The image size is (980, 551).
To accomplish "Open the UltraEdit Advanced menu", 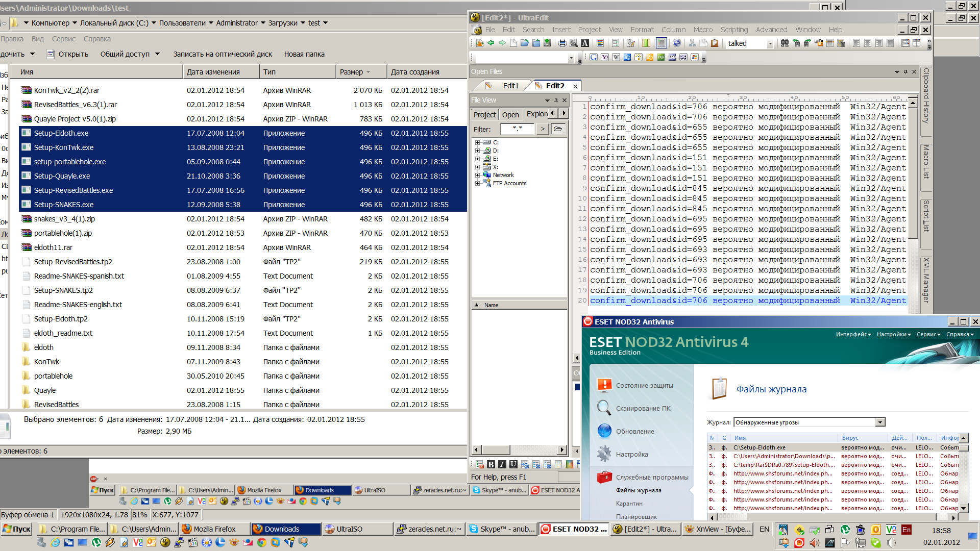I will (771, 30).
